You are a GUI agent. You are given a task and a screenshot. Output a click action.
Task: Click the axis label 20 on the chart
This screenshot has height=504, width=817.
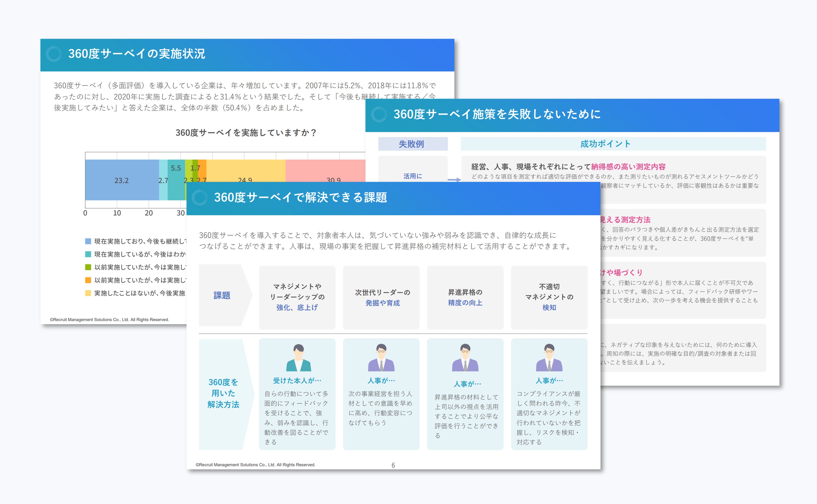(148, 213)
